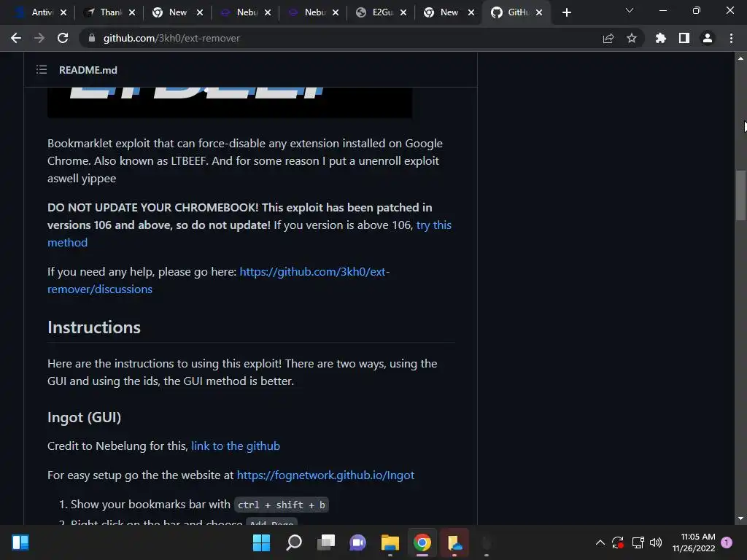Image resolution: width=747 pixels, height=560 pixels.
Task: Open Task View on the taskbar
Action: click(x=326, y=542)
